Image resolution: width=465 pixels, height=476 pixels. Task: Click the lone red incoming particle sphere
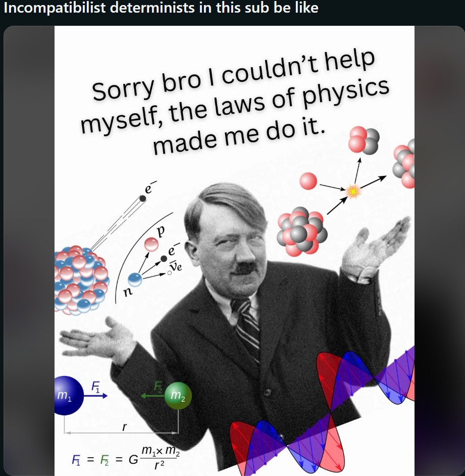(x=308, y=181)
